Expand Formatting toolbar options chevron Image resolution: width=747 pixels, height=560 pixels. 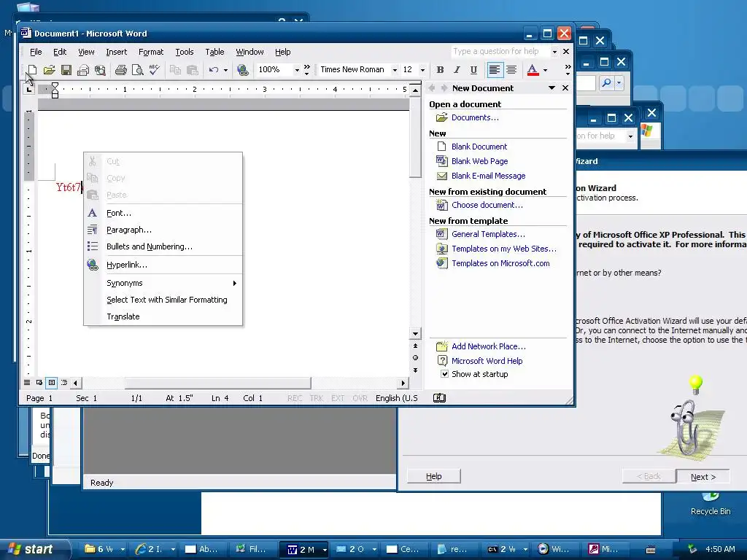pos(568,70)
